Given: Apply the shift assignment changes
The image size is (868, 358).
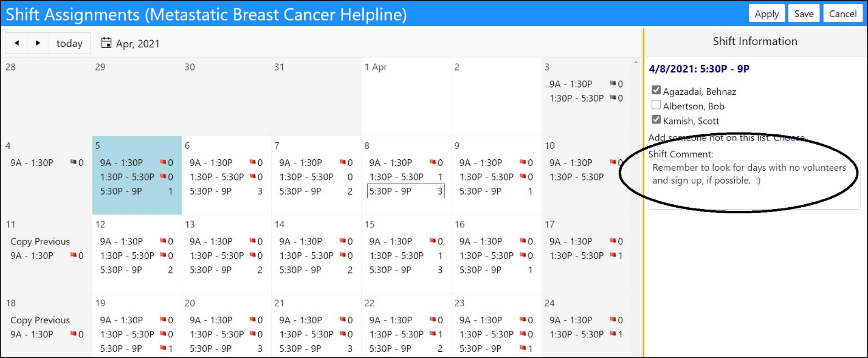Looking at the screenshot, I should point(766,13).
